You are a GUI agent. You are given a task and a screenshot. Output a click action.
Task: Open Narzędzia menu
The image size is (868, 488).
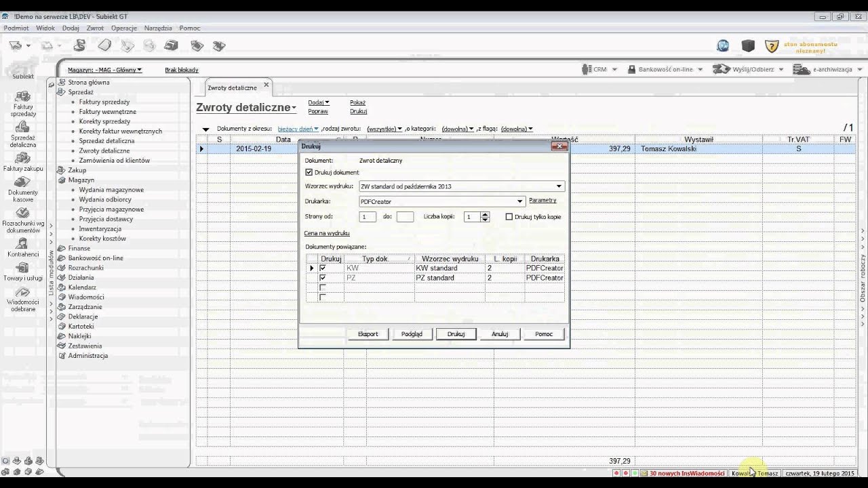click(158, 28)
